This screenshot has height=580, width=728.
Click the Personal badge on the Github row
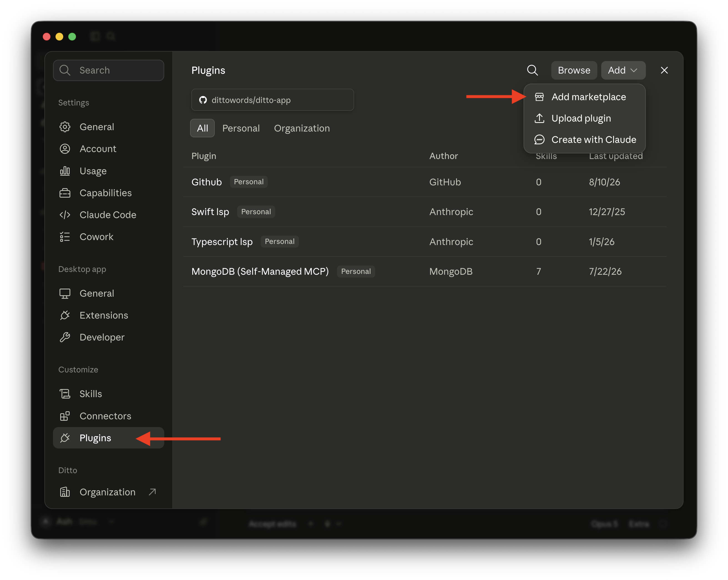[249, 182]
